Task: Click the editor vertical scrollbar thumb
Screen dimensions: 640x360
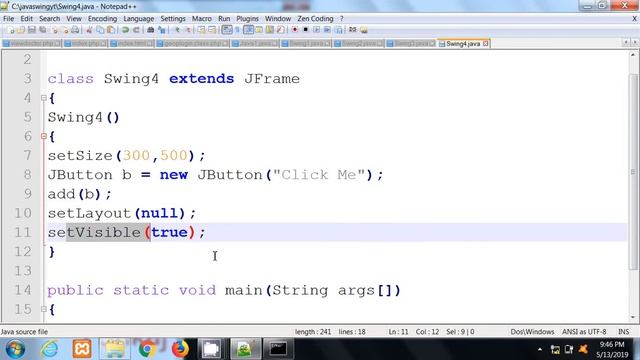Action: click(633, 171)
